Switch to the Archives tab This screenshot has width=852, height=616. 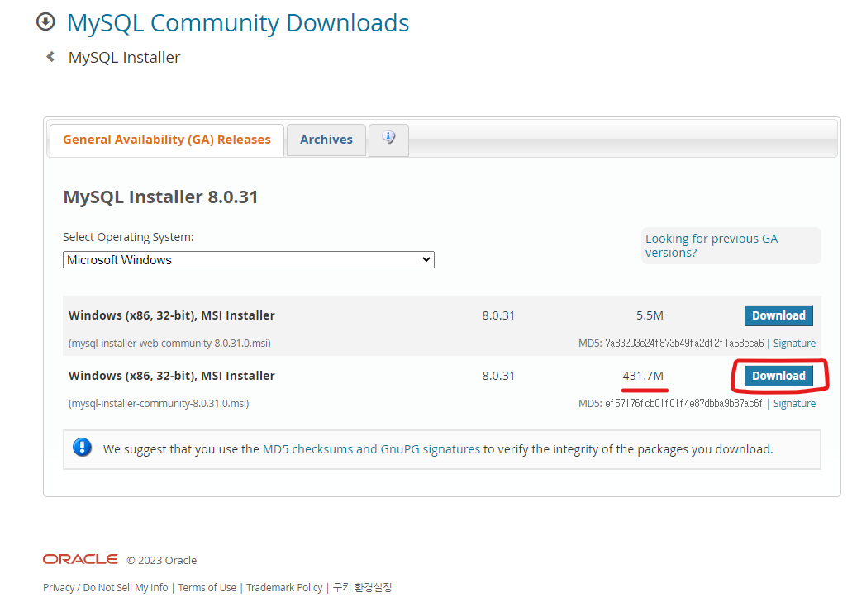coord(326,140)
